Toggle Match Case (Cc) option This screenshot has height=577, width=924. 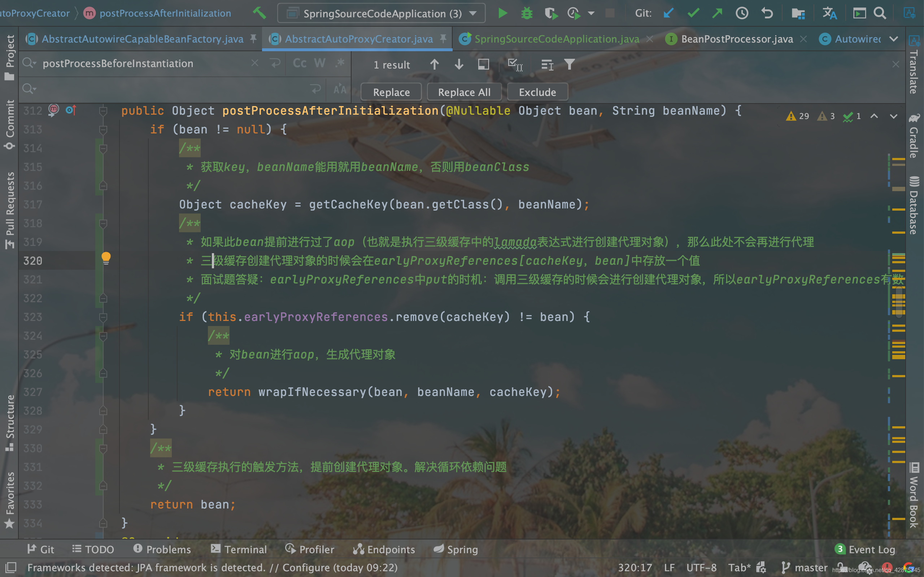click(299, 63)
